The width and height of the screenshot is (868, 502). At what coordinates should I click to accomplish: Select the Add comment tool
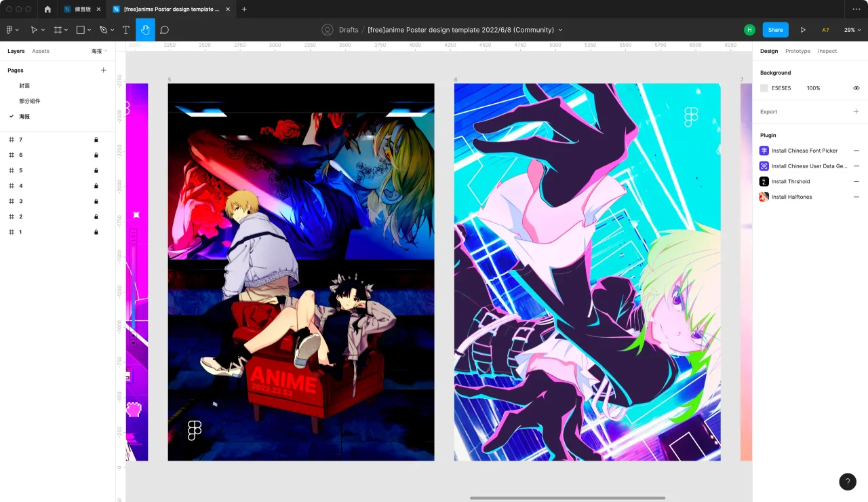click(x=164, y=30)
